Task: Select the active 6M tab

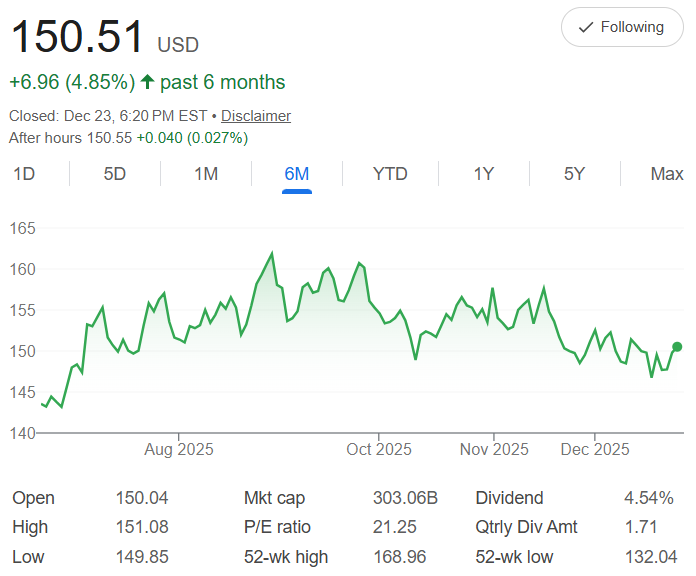Action: 297,174
